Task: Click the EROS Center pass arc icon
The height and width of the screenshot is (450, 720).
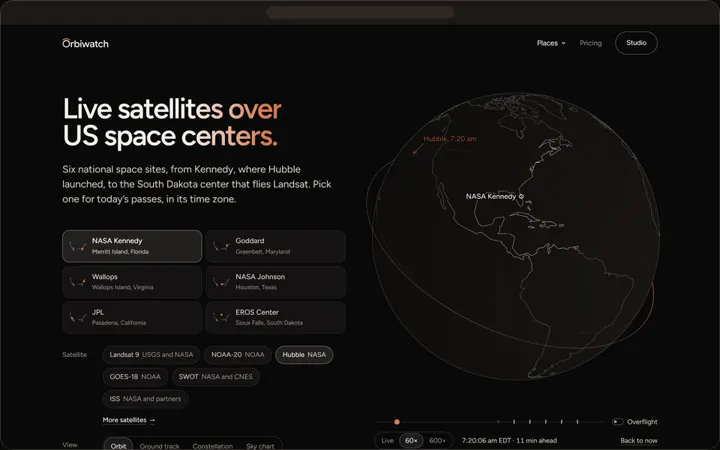Action: [x=221, y=317]
